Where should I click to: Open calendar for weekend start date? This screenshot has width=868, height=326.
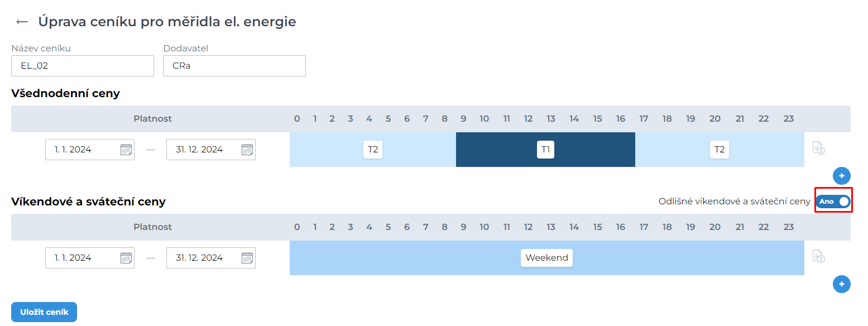[126, 258]
